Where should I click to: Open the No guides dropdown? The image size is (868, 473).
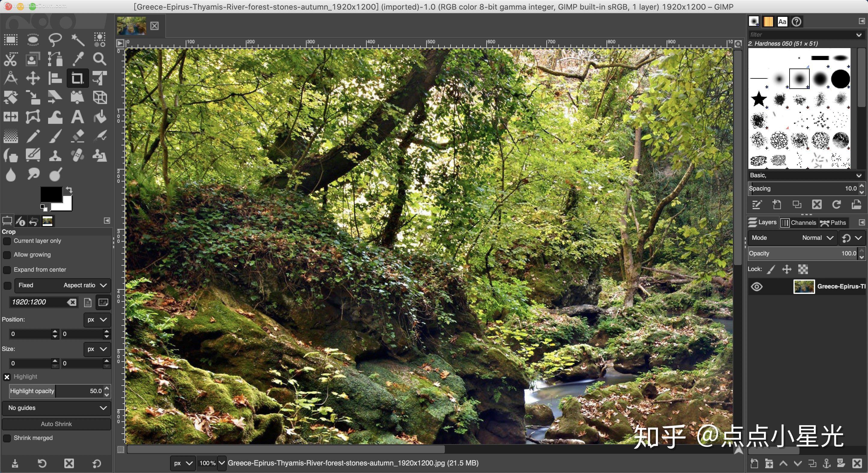click(x=56, y=408)
